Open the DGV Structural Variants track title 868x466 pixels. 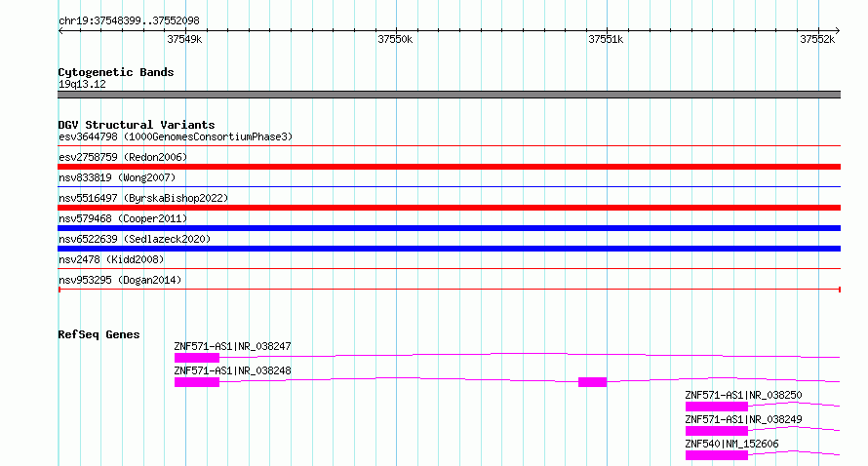[x=137, y=125]
